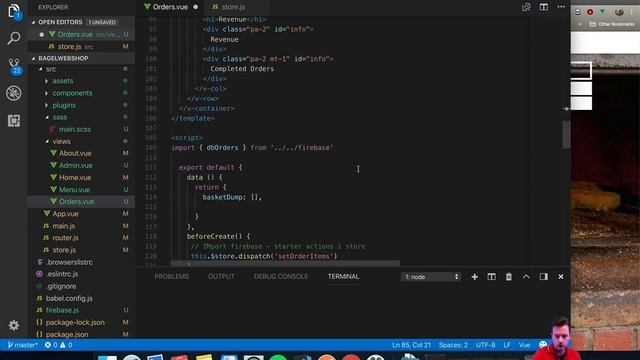640x360 pixels.
Task: Add a new terminal with plus icon
Action: click(474, 277)
